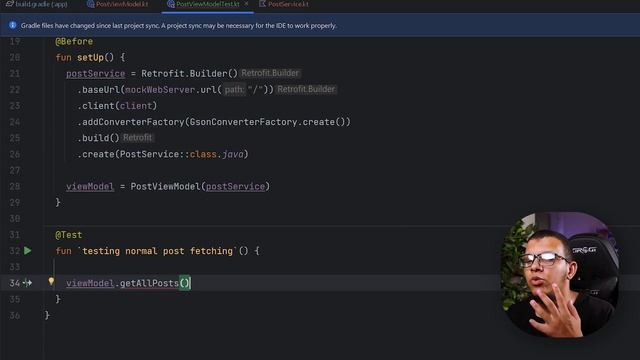Click the Gradle icon on build.gradle tab
Screen dimensions: 640x360
10,4
